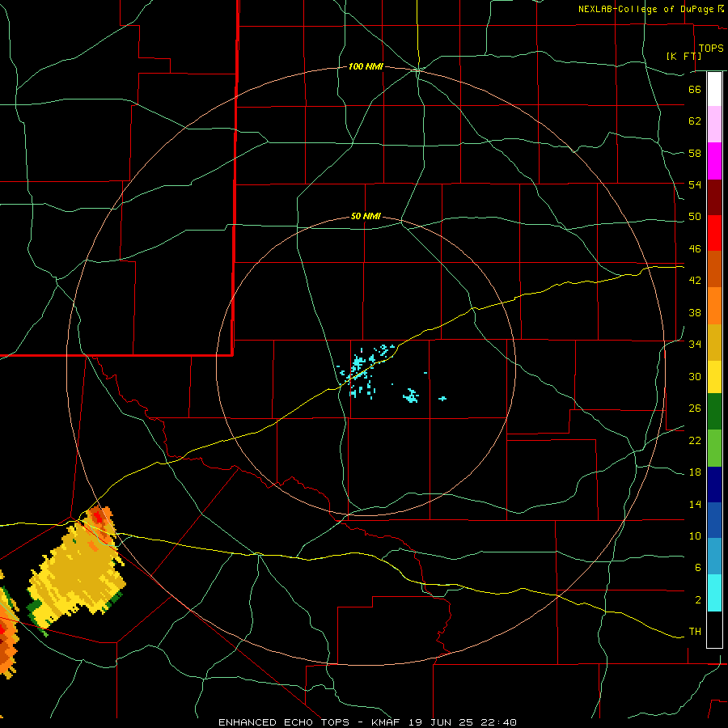Select the light blue legend swatch
The image size is (728, 728).
tap(714, 557)
